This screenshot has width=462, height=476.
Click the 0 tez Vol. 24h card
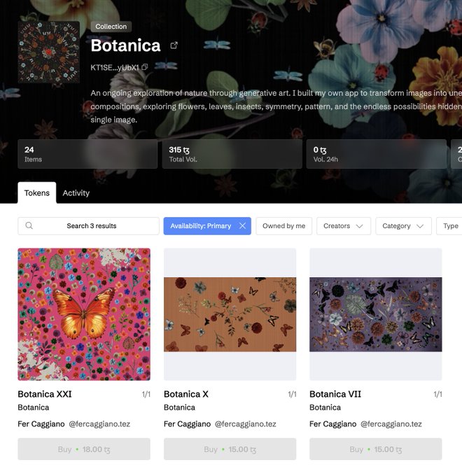[377, 154]
